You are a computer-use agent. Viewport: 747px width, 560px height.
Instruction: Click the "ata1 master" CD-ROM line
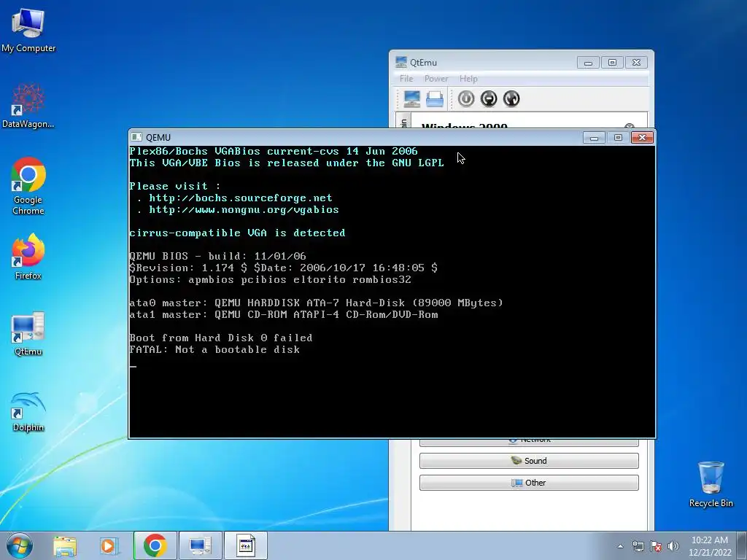pos(284,315)
